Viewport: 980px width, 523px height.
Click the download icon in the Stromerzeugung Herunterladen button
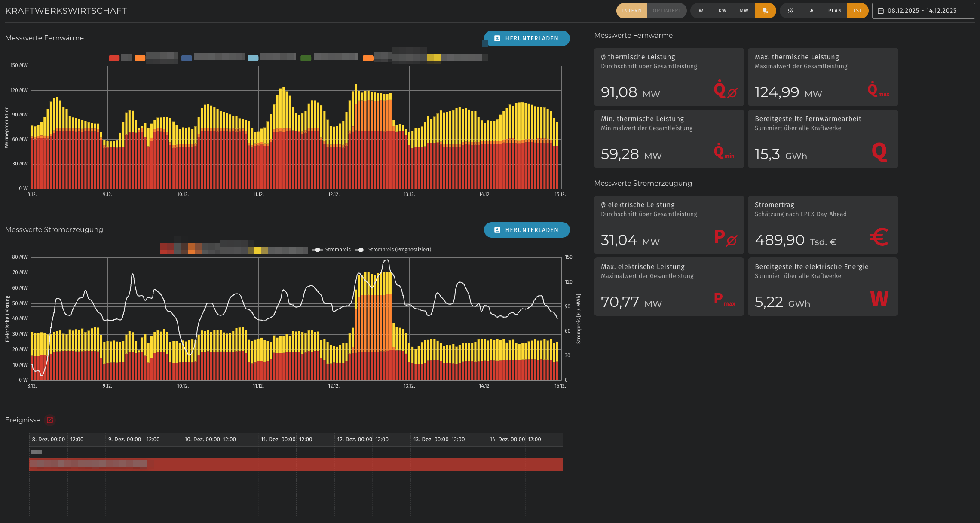(497, 230)
